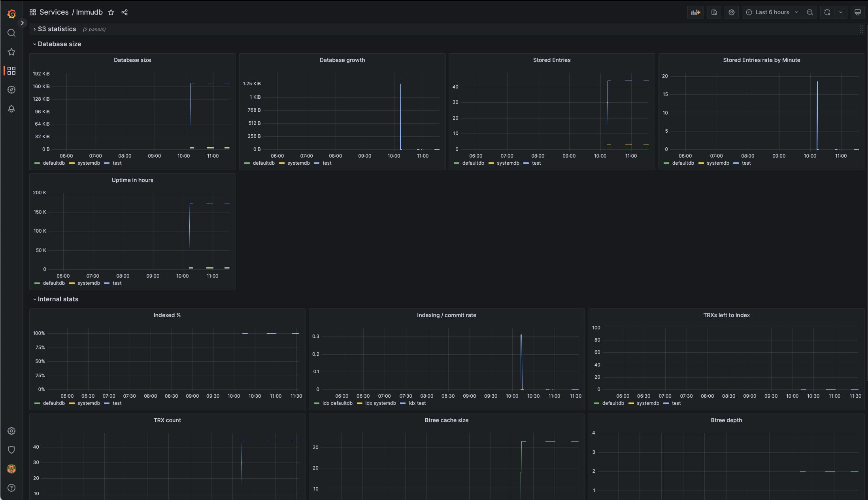Image resolution: width=868 pixels, height=500 pixels.
Task: Click the Services breadcrumb link
Action: pyautogui.click(x=54, y=12)
